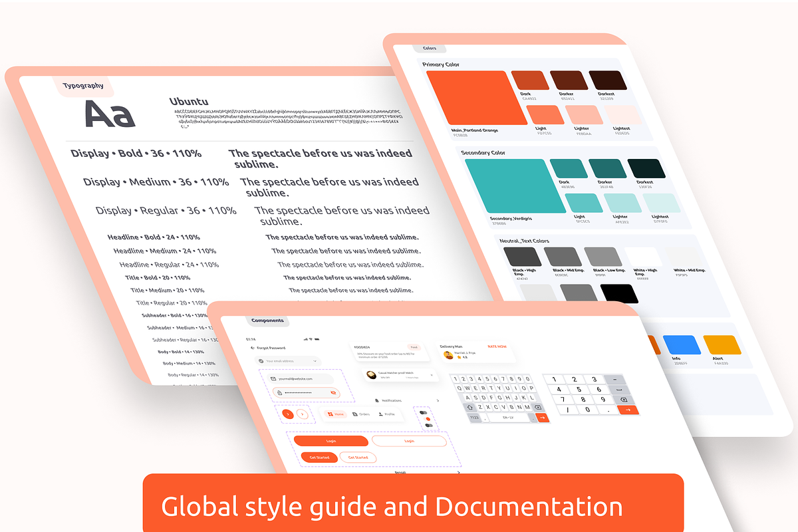Toggle the eye icon in the password field

tap(333, 392)
